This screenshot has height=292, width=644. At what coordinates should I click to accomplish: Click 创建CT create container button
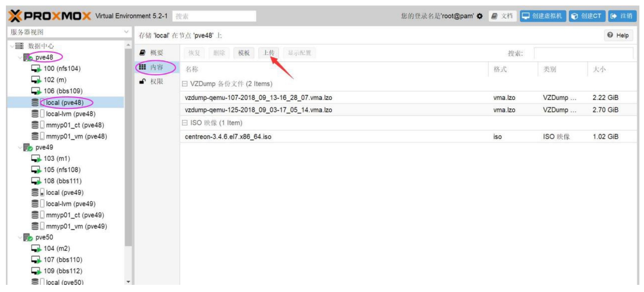point(587,16)
